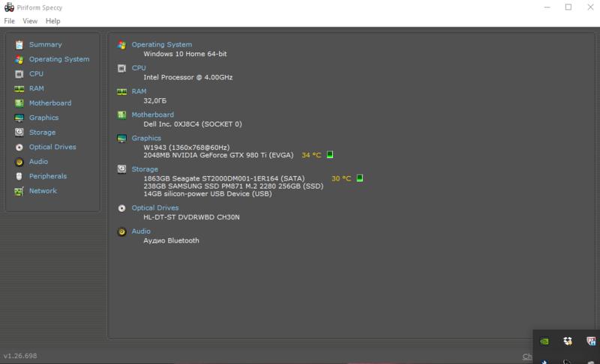Open the Help menu
600x364 pixels.
pos(52,21)
